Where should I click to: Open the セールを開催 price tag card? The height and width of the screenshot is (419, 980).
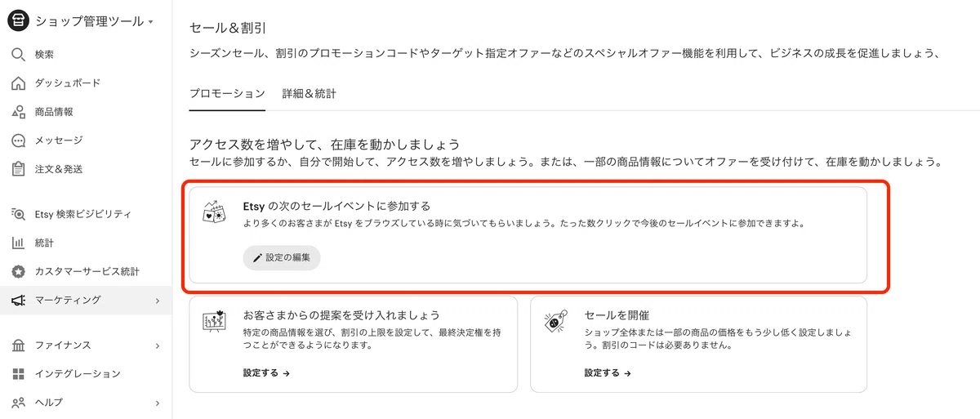click(x=698, y=344)
